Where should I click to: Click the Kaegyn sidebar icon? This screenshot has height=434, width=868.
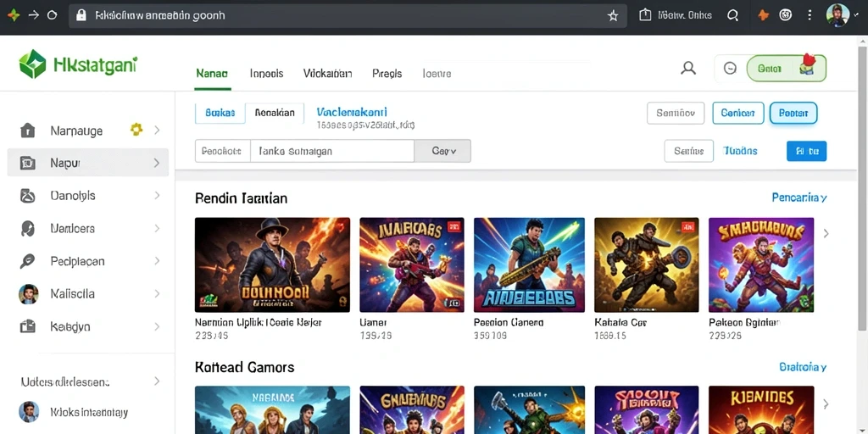[x=28, y=326]
